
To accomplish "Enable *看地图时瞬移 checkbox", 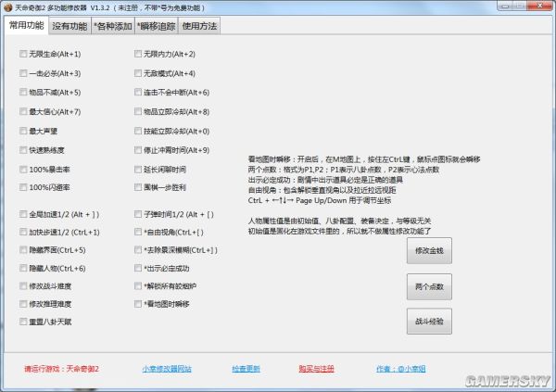I will [138, 304].
